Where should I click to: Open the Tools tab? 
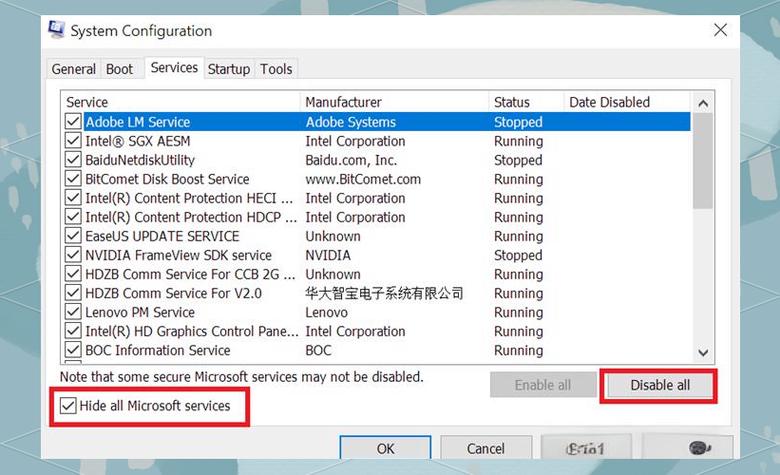(276, 69)
